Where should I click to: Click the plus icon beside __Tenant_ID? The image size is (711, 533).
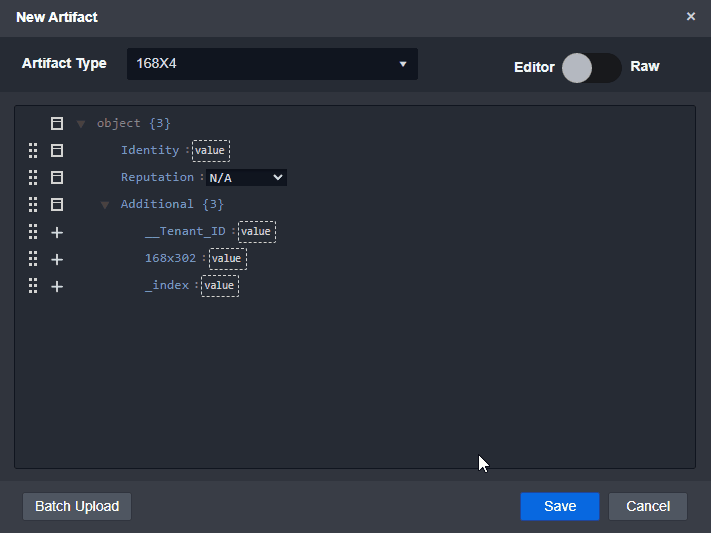pos(57,232)
